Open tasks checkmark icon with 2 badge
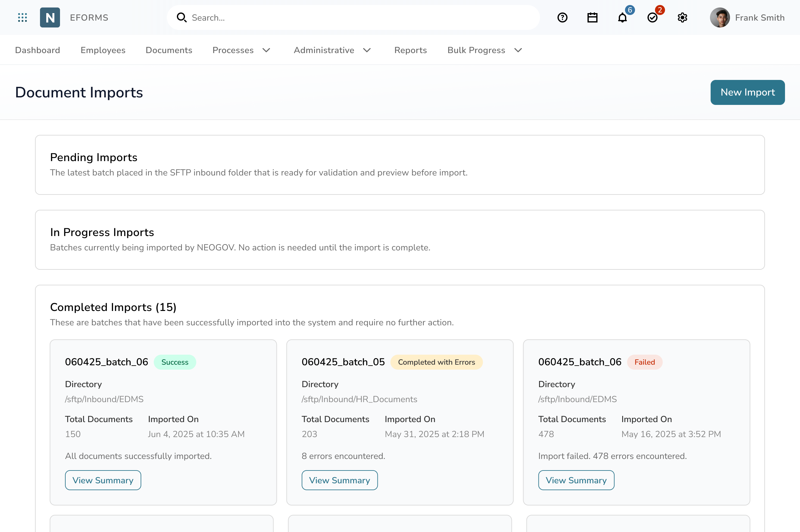Screen dimensions: 800x532 pos(652,18)
